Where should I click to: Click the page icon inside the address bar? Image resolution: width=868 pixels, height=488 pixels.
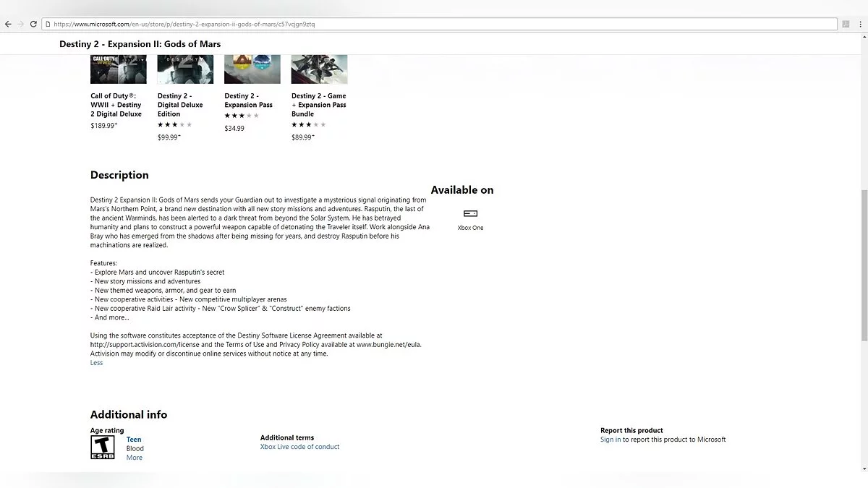48,24
